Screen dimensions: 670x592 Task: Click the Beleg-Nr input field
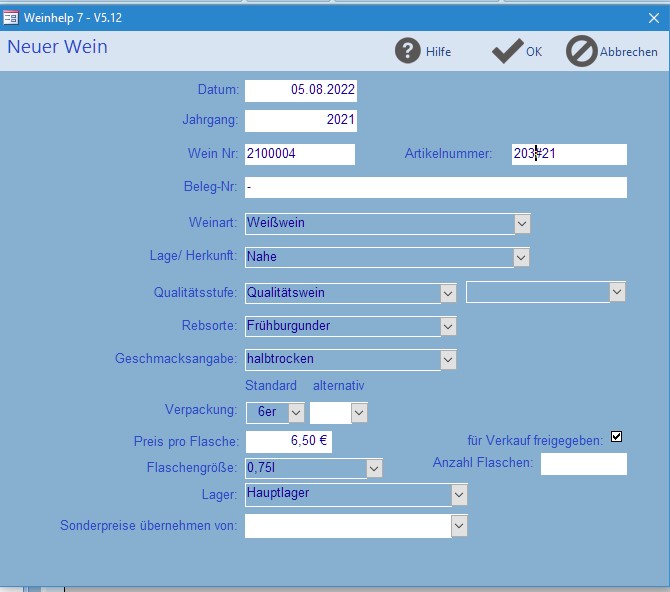(x=435, y=187)
